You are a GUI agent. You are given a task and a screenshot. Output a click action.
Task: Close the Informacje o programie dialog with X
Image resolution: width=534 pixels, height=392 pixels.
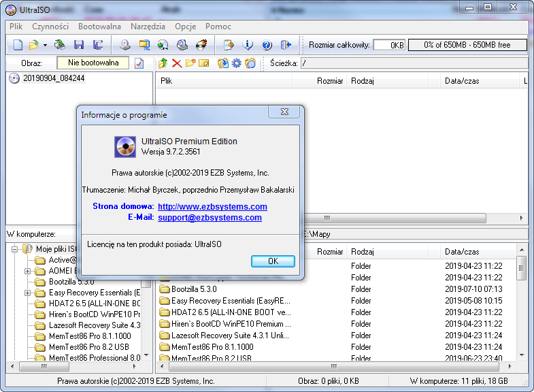284,112
